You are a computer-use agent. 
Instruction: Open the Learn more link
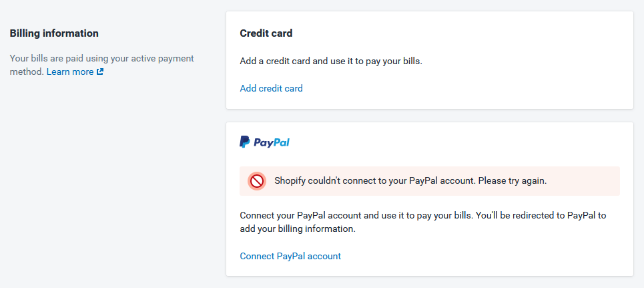tap(70, 71)
